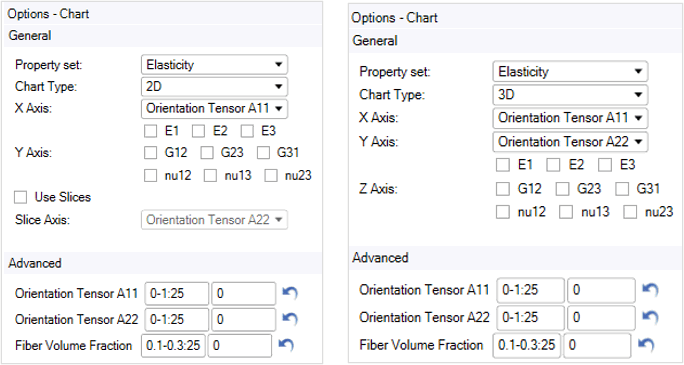Select G31 for 3D chart Z Axis
The image size is (684, 365).
[622, 189]
